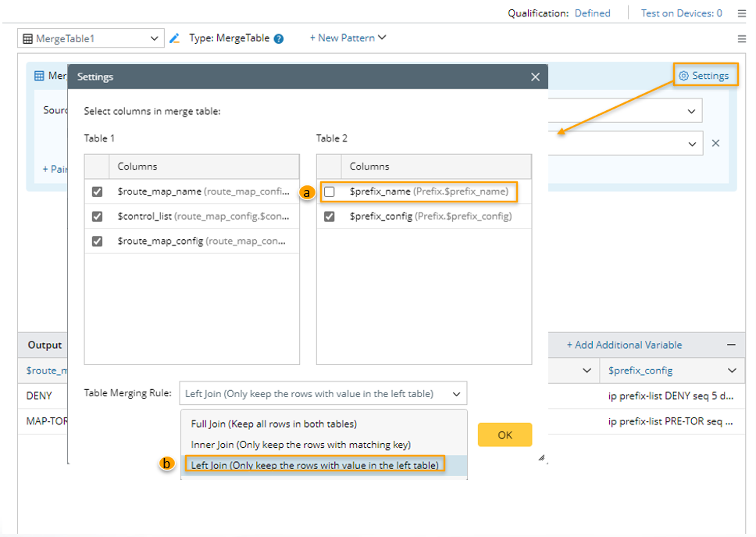Open the $prefix_config output column dropdown
Viewport: 756px width, 537px height.
click(731, 371)
